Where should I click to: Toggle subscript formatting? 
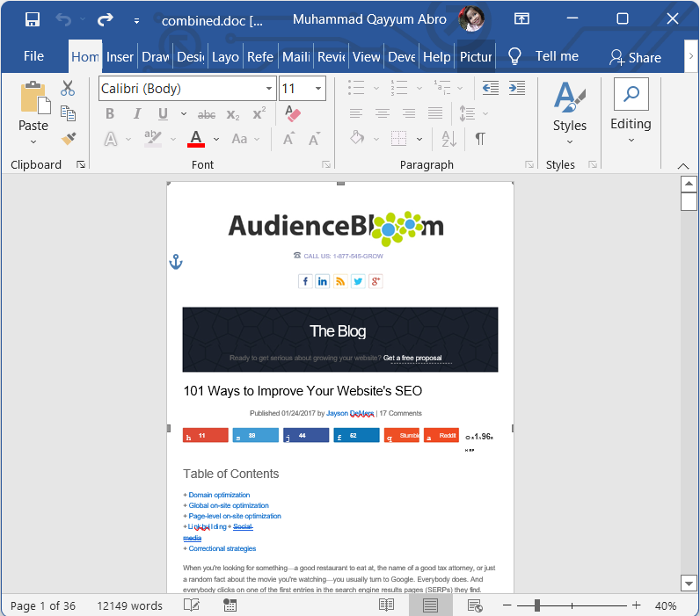233,114
